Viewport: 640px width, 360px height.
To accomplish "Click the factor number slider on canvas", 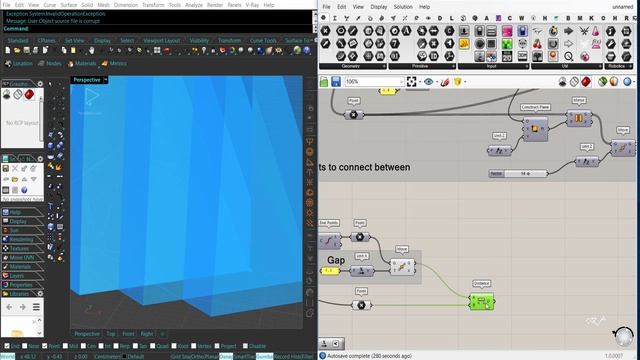I will pyautogui.click(x=518, y=173).
